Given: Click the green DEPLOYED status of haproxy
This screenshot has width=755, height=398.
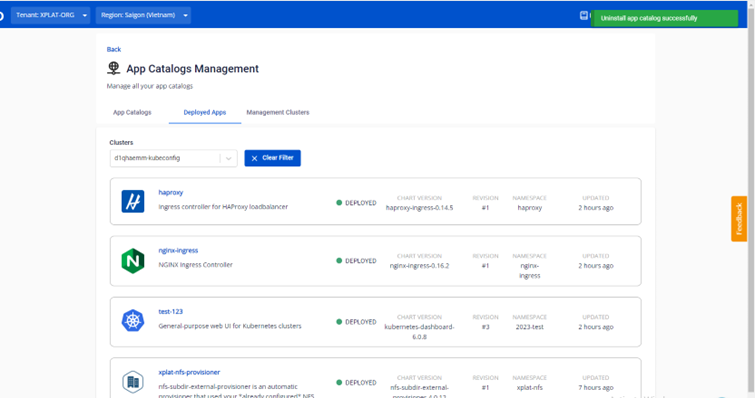Looking at the screenshot, I should click(x=356, y=203).
